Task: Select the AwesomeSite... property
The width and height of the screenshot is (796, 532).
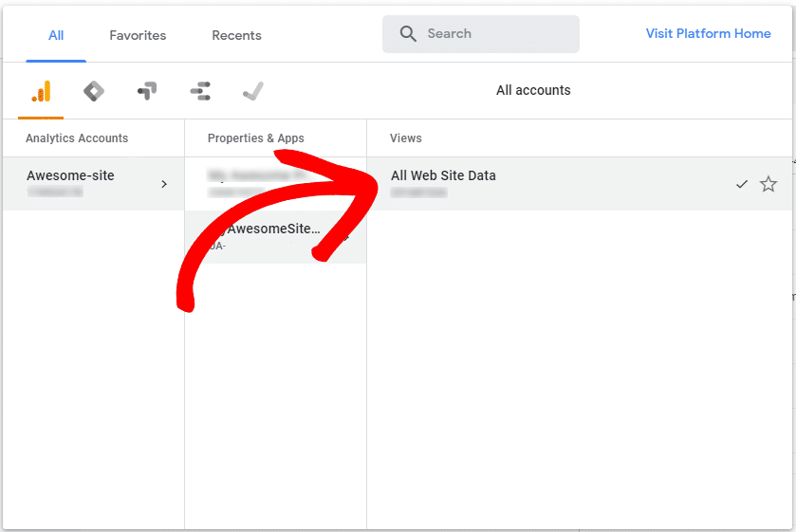Action: [276, 237]
